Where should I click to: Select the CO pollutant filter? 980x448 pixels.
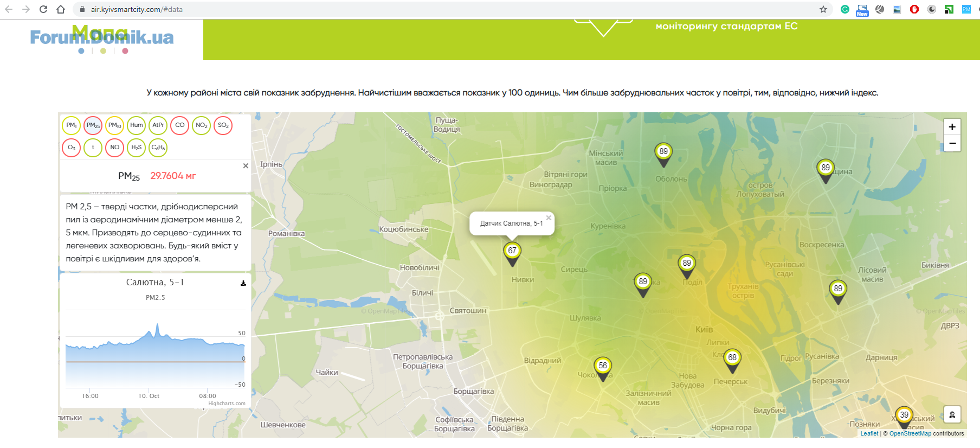tap(179, 125)
